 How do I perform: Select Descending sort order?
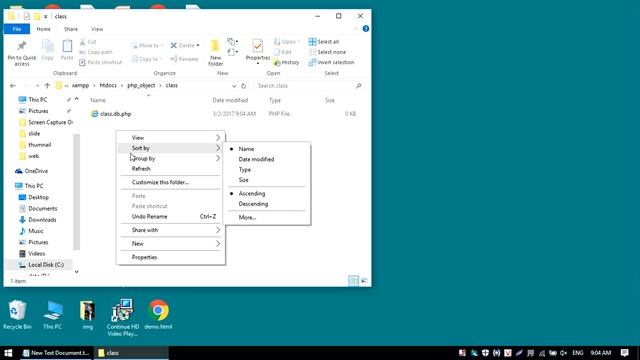[267, 204]
